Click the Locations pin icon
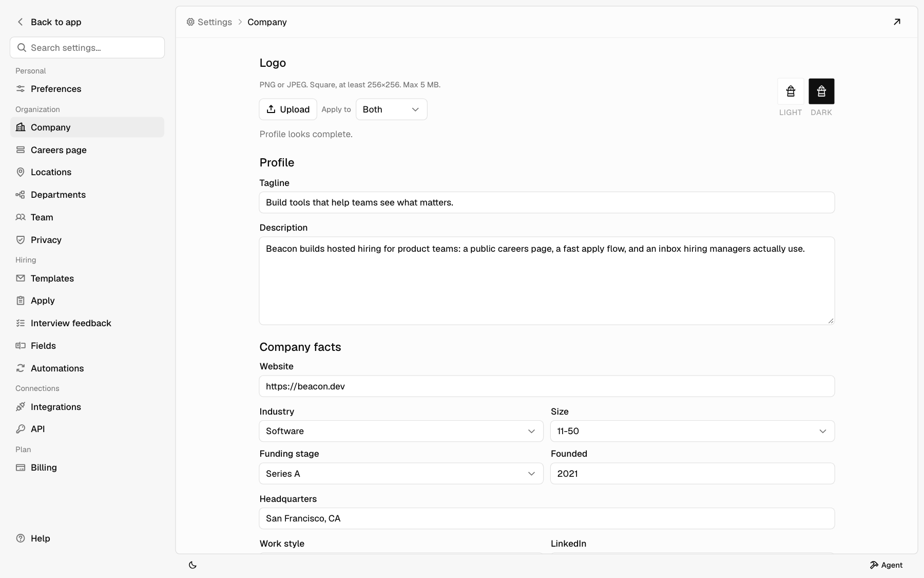 point(21,172)
